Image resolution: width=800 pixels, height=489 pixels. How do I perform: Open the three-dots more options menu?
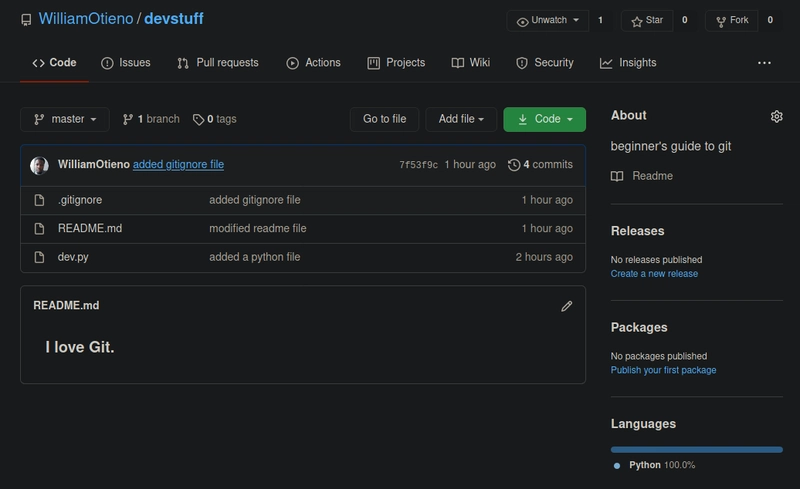click(x=764, y=63)
